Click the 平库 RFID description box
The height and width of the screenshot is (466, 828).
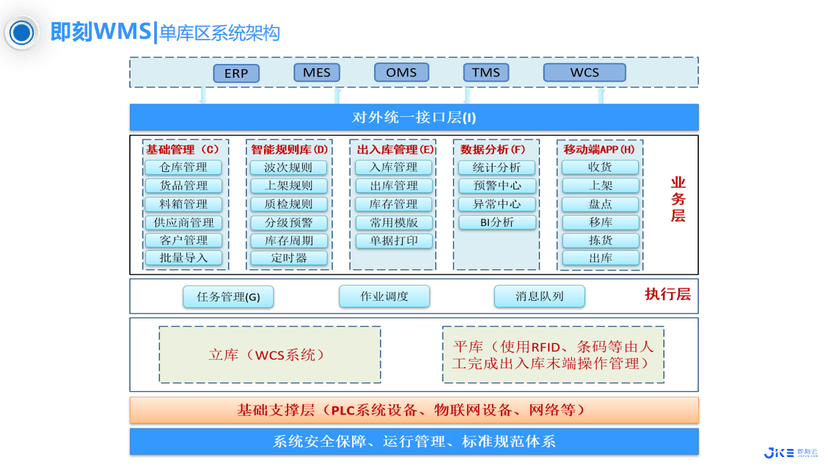[x=553, y=355]
